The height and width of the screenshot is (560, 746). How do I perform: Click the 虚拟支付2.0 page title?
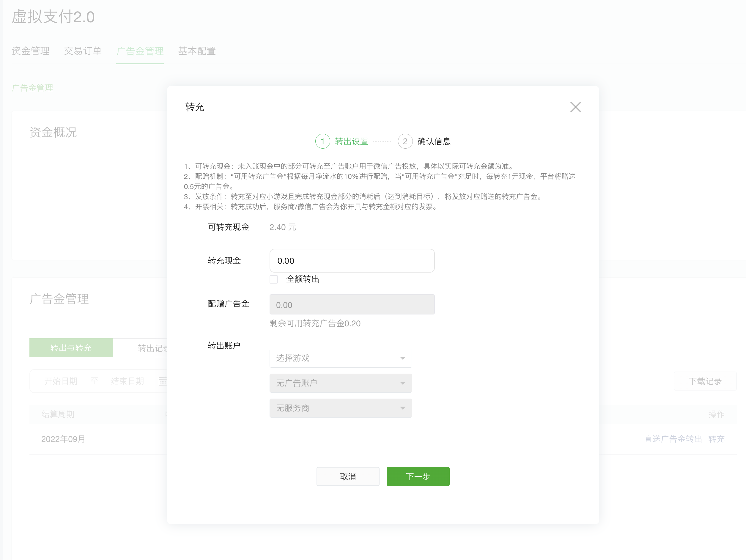pyautogui.click(x=53, y=17)
